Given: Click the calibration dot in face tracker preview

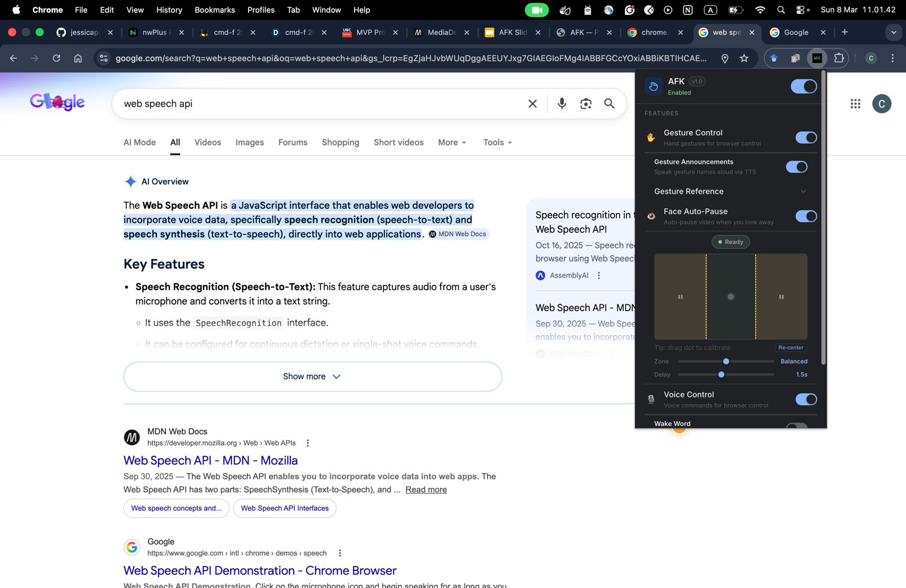Looking at the screenshot, I should point(730,297).
